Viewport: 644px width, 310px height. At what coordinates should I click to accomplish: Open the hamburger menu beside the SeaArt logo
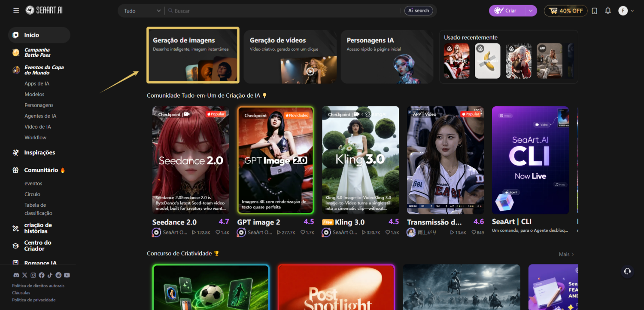tap(16, 10)
